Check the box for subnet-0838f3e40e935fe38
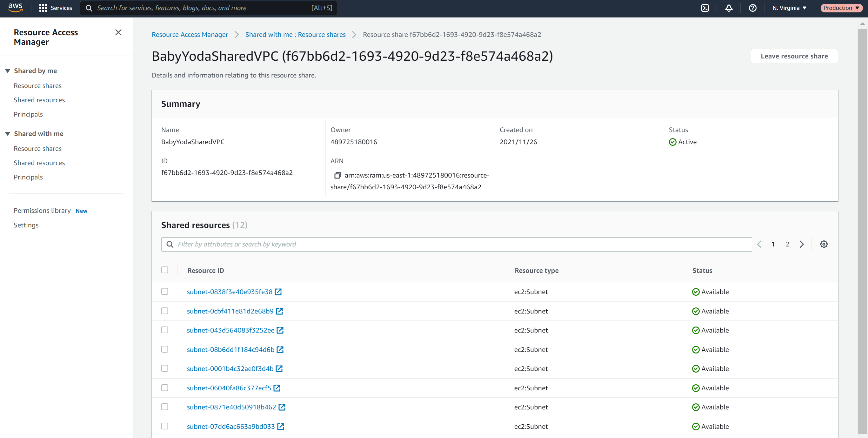The width and height of the screenshot is (868, 438). coord(164,291)
